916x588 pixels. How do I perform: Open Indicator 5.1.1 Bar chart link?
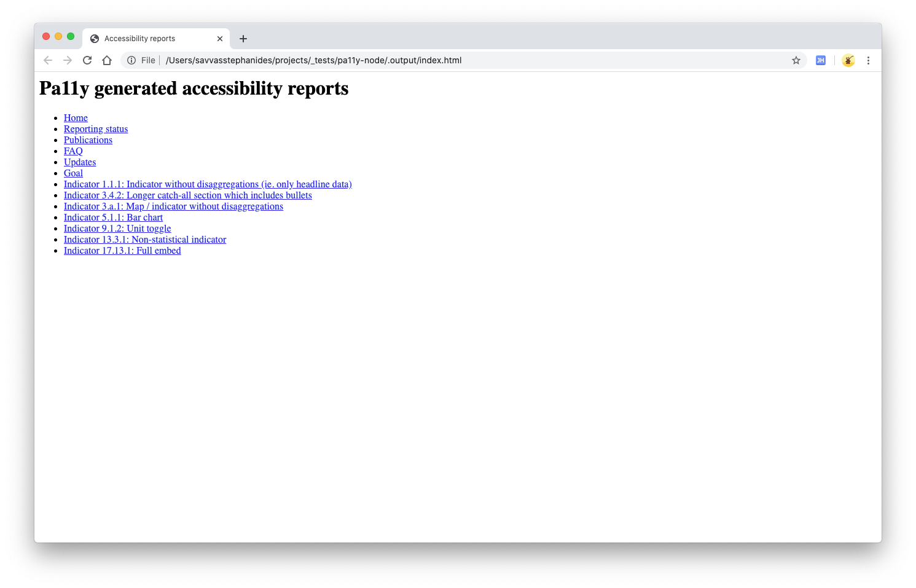point(113,218)
